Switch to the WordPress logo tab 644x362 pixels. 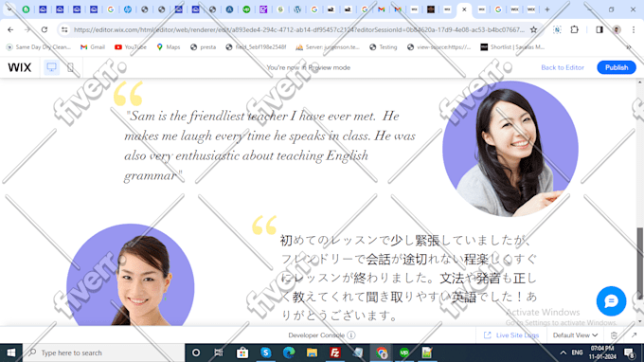click(297, 9)
